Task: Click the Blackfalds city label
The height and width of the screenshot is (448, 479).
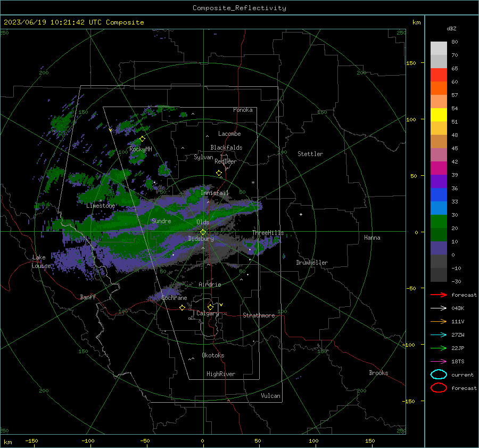Action: pyautogui.click(x=226, y=148)
